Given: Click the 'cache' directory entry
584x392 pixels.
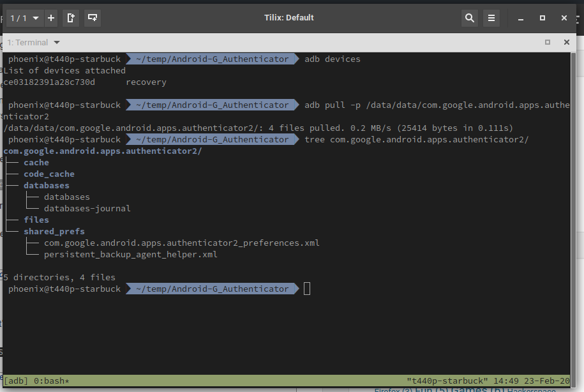Looking at the screenshot, I should (x=36, y=162).
